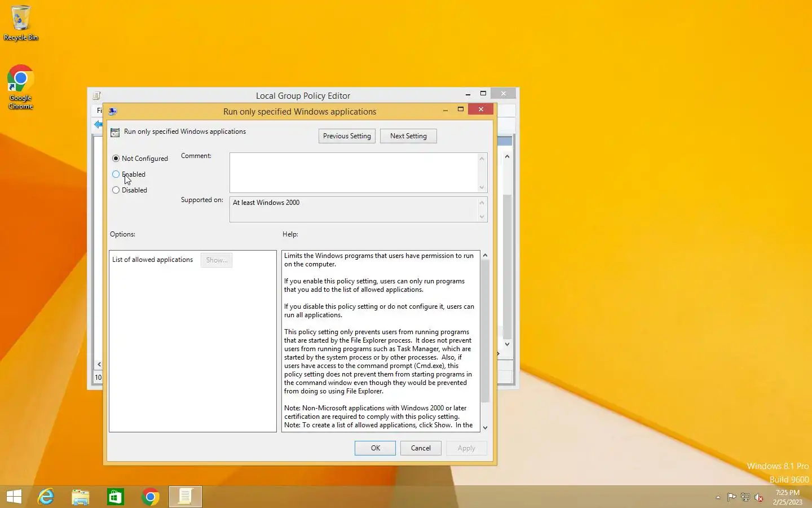Viewport: 812px width, 508px height.
Task: Go to the Next Setting
Action: [408, 136]
